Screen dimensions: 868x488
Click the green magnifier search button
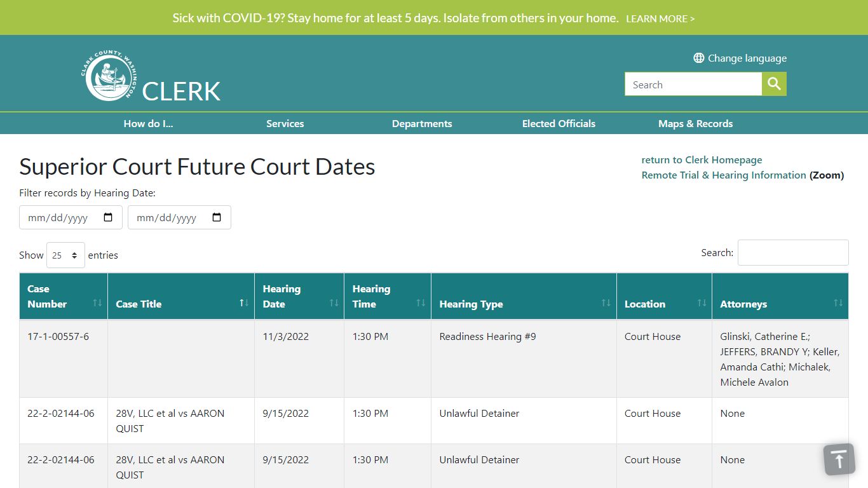point(774,84)
